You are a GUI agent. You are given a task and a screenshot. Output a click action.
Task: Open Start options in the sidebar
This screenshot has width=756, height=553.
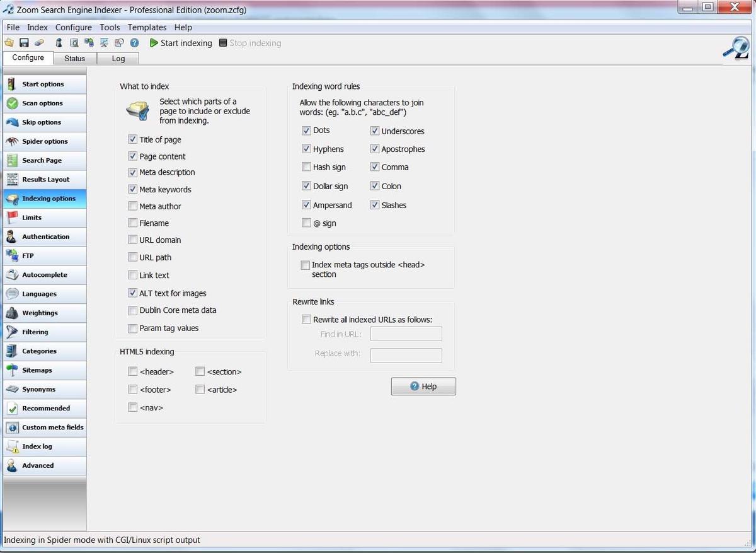point(45,84)
